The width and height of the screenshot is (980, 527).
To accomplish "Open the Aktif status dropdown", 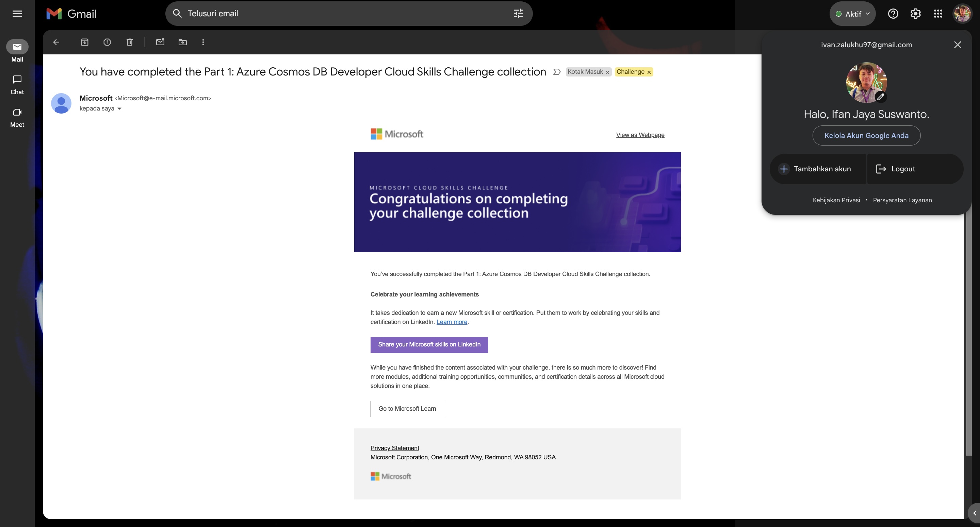I will (852, 14).
